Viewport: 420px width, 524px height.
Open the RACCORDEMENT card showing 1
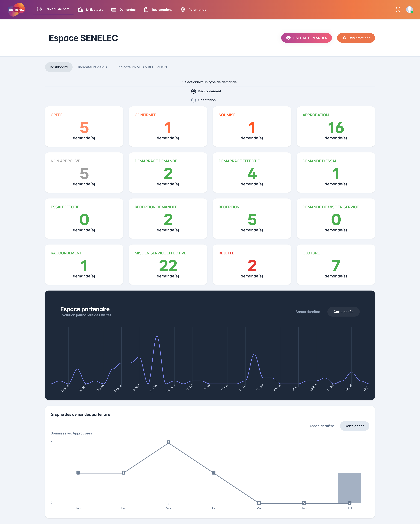tap(84, 265)
